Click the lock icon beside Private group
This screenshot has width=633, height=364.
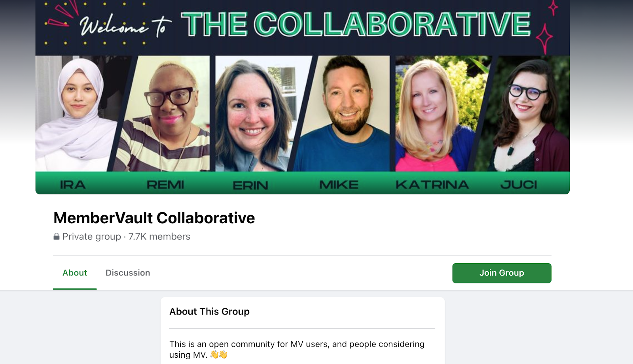click(57, 236)
